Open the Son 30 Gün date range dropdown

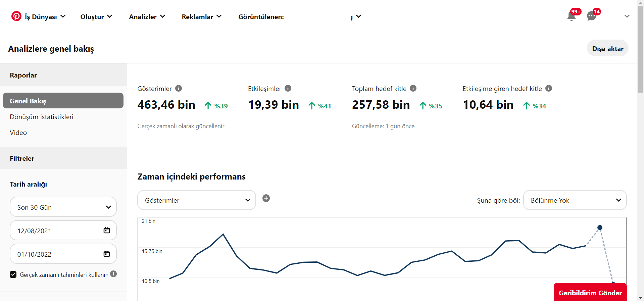click(63, 207)
